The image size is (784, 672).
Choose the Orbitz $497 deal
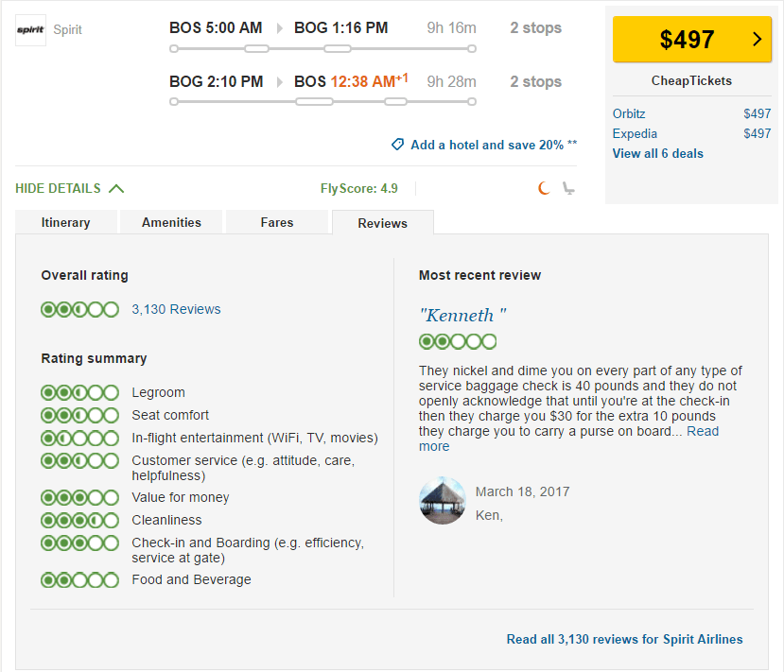click(x=692, y=114)
